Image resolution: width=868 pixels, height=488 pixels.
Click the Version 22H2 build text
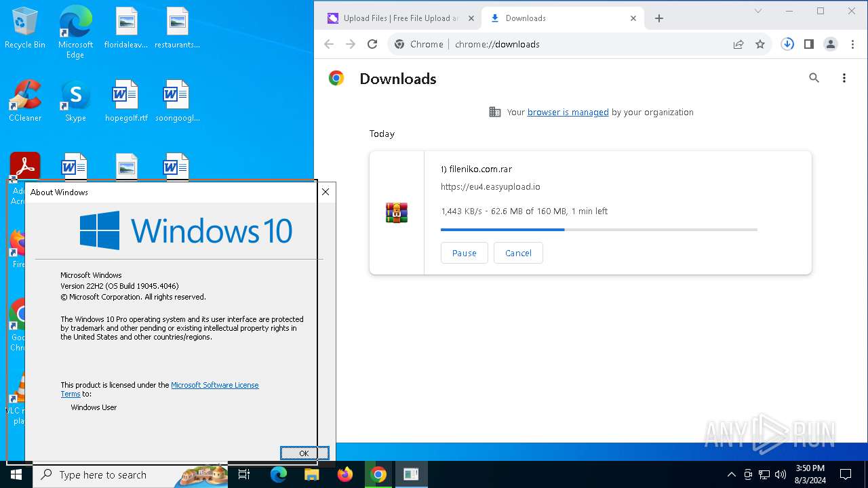(119, 286)
